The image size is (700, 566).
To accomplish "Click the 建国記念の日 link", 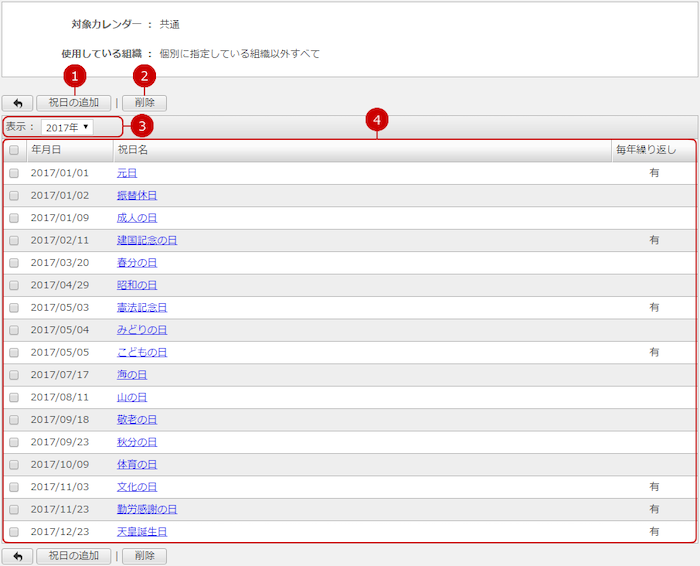I will [147, 240].
